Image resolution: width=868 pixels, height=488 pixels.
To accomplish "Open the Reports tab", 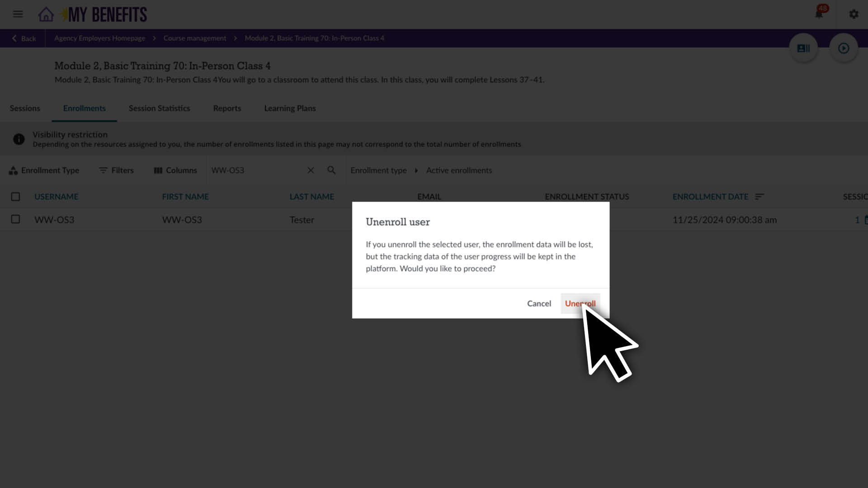I will point(227,108).
